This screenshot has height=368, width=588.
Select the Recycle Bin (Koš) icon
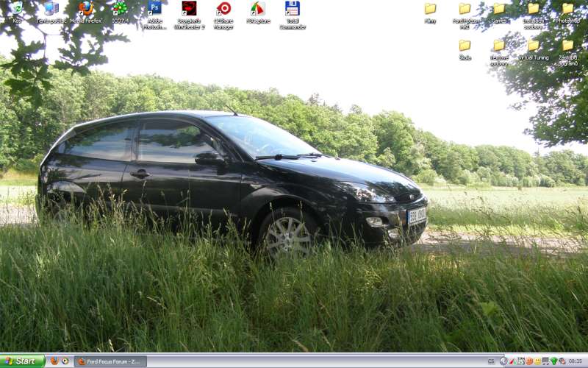pos(17,9)
